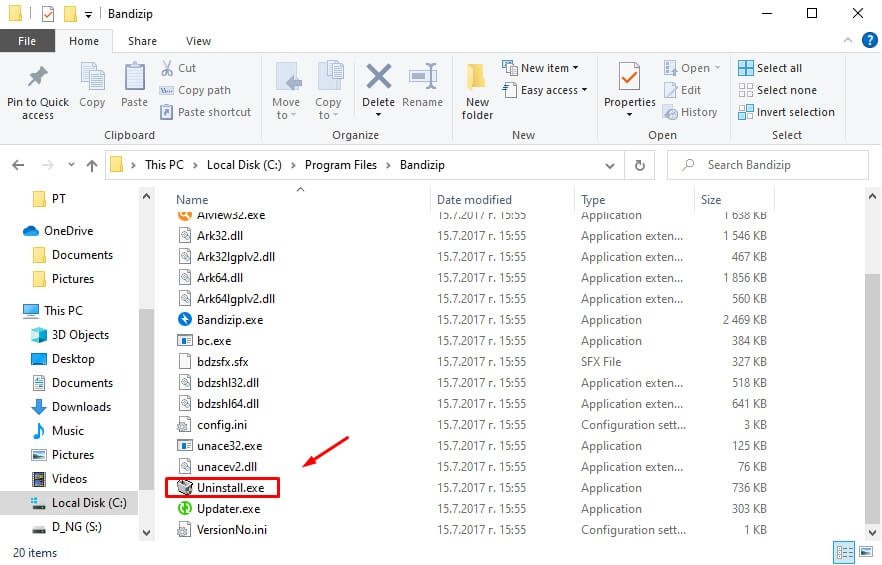882x565 pixels.
Task: Open the Help question mark icon
Action: click(870, 41)
